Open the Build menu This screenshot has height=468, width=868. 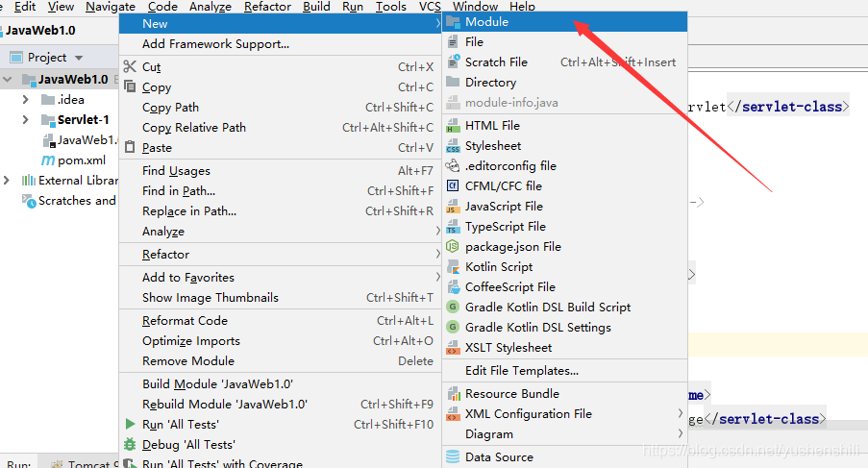[x=316, y=7]
